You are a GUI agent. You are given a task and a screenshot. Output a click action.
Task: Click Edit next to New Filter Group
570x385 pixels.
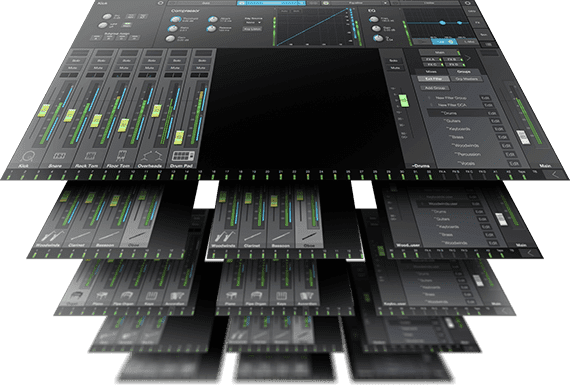[x=485, y=98]
